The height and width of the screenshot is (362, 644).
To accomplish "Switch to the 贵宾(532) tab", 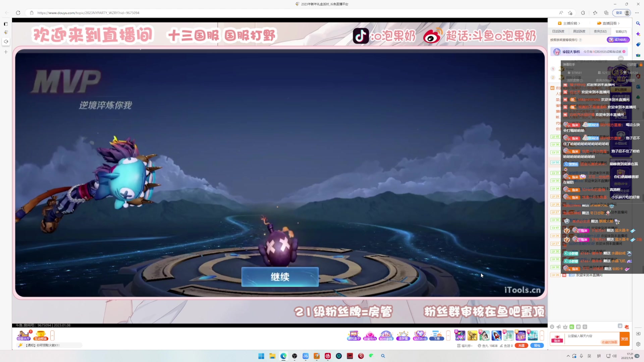I will [x=600, y=31].
